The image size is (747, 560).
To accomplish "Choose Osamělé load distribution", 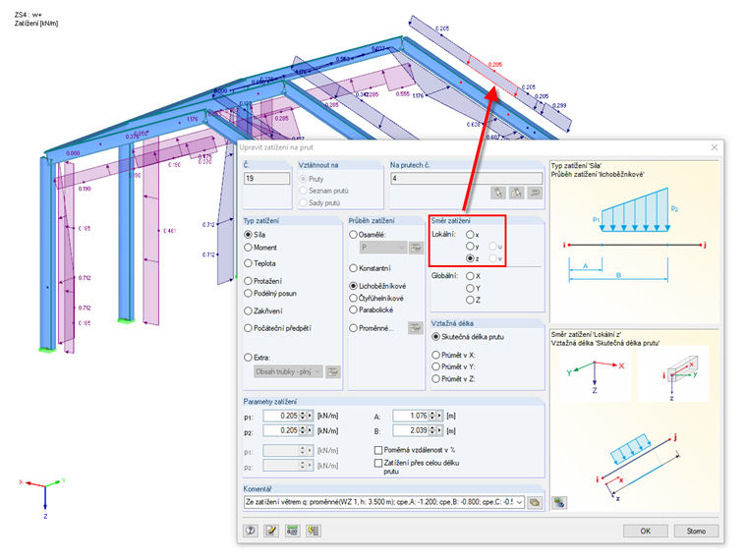I will [354, 235].
